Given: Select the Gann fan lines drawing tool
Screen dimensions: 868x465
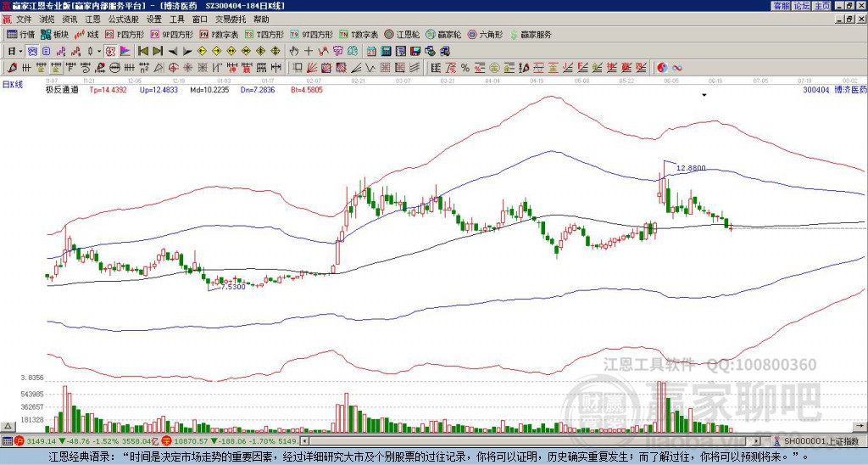Looking at the screenshot, I should [x=312, y=68].
